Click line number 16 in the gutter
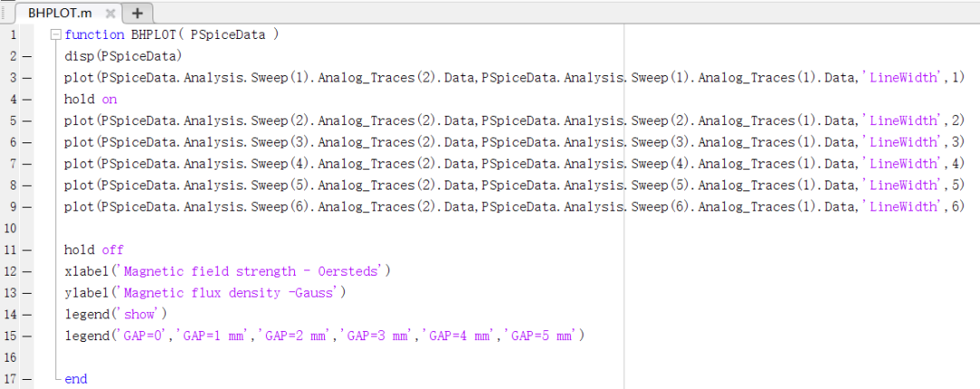The image size is (980, 389). (10, 358)
